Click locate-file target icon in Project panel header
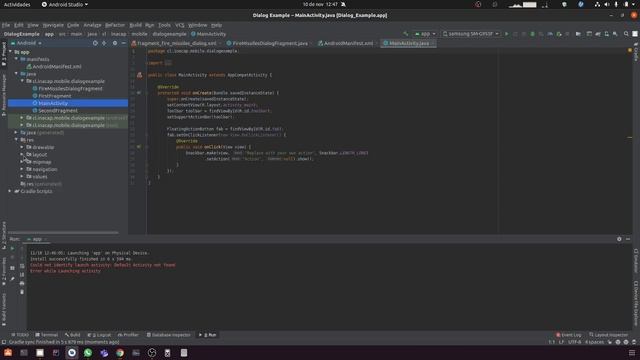 point(95,43)
